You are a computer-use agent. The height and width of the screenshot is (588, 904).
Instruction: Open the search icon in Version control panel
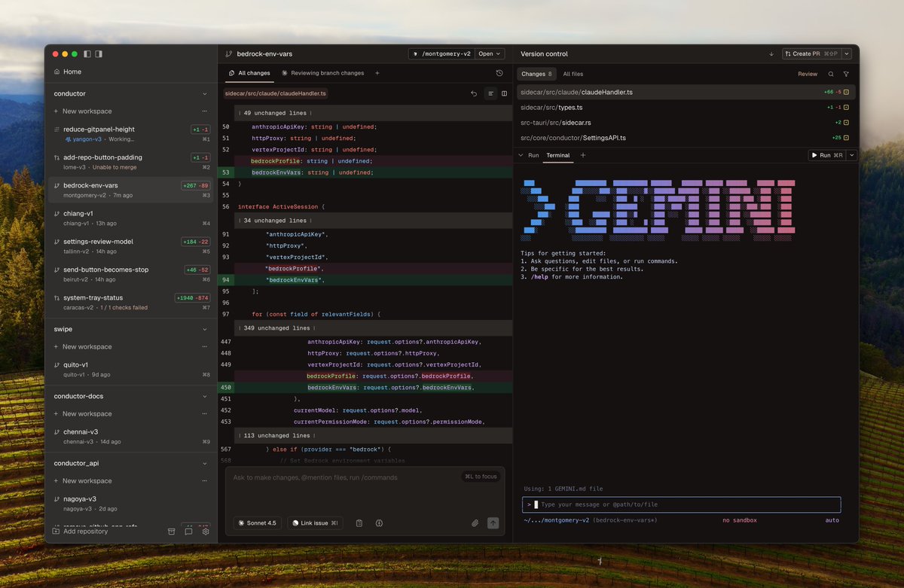point(832,74)
